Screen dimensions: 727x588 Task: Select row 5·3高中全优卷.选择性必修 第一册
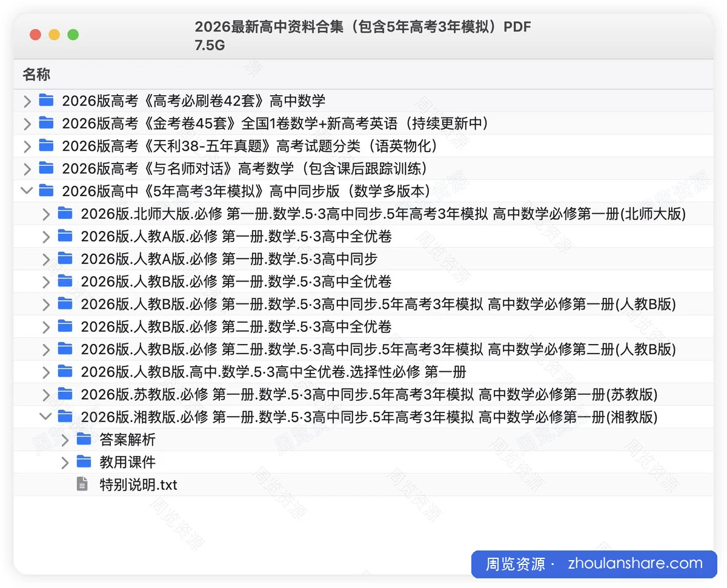(x=363, y=372)
